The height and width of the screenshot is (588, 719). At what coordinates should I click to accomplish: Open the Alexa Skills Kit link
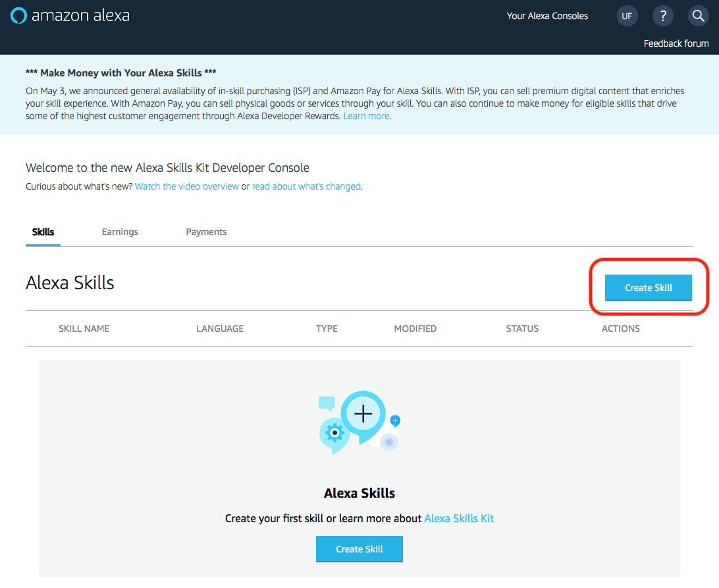click(x=459, y=518)
